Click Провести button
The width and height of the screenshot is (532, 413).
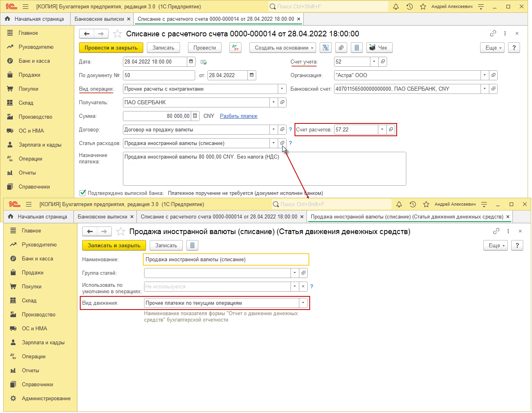pos(205,48)
